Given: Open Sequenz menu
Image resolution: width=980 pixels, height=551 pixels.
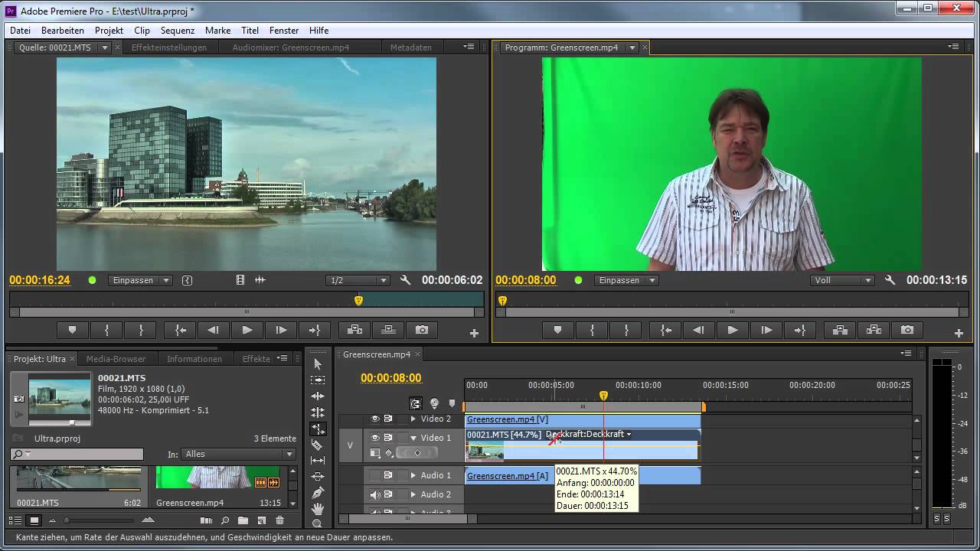Looking at the screenshot, I should tap(178, 31).
